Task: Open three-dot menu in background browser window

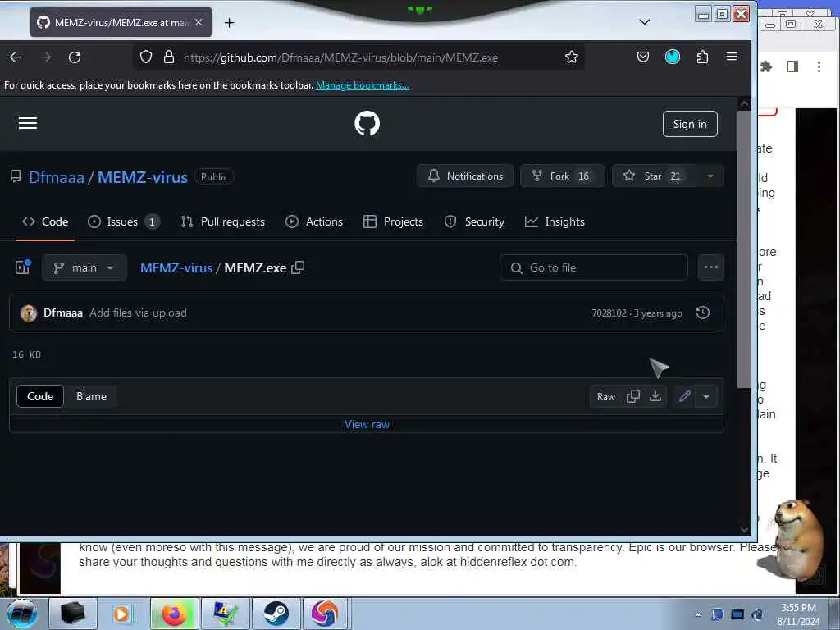Action: pyautogui.click(x=819, y=66)
